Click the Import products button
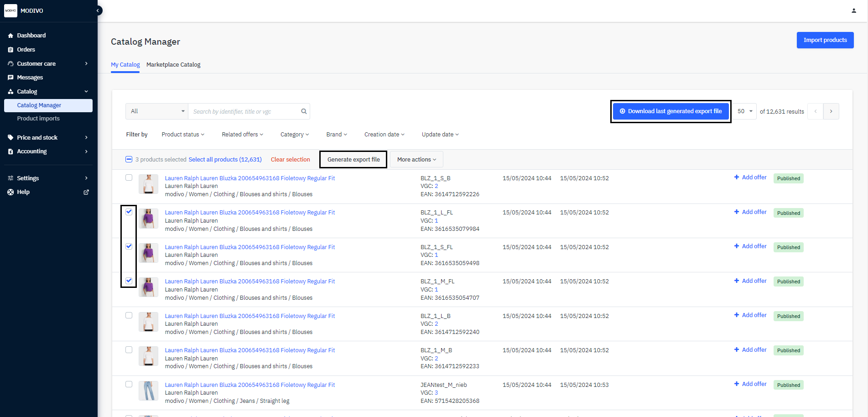 pyautogui.click(x=825, y=40)
